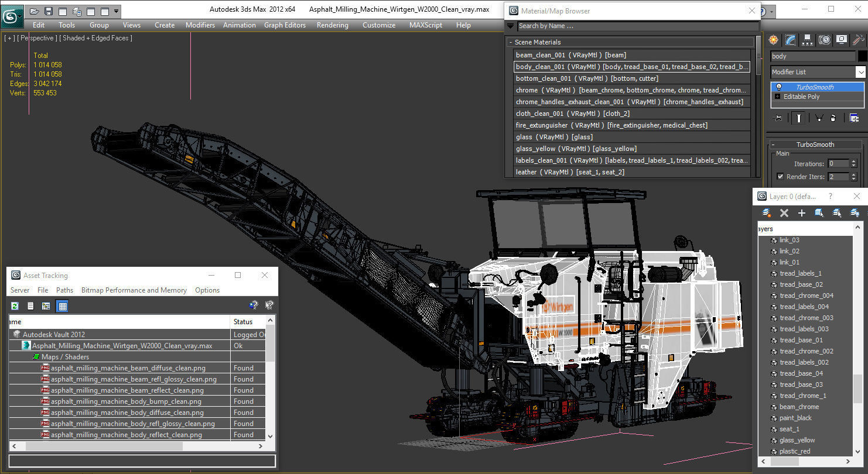Open the Motion command panel tab
This screenshot has width=868, height=474.
pyautogui.click(x=825, y=40)
